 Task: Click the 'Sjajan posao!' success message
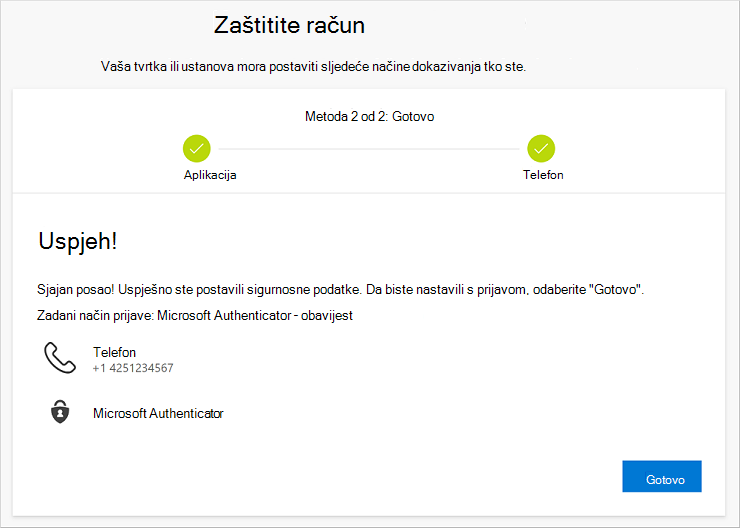[x=340, y=289]
